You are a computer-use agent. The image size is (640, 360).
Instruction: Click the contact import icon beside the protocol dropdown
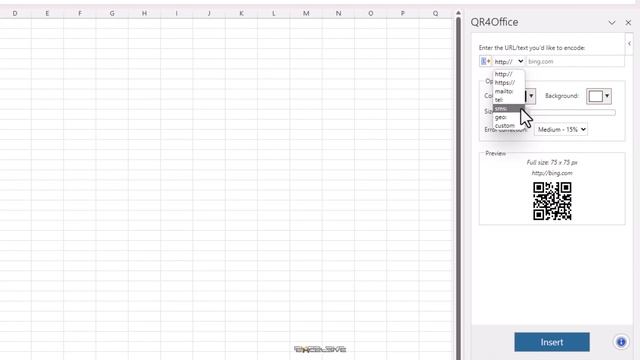[485, 61]
